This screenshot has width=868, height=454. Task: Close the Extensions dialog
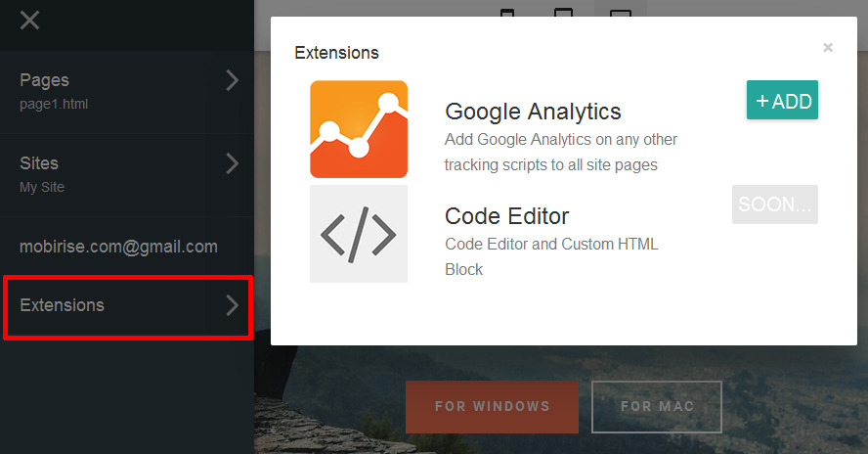pos(828,48)
